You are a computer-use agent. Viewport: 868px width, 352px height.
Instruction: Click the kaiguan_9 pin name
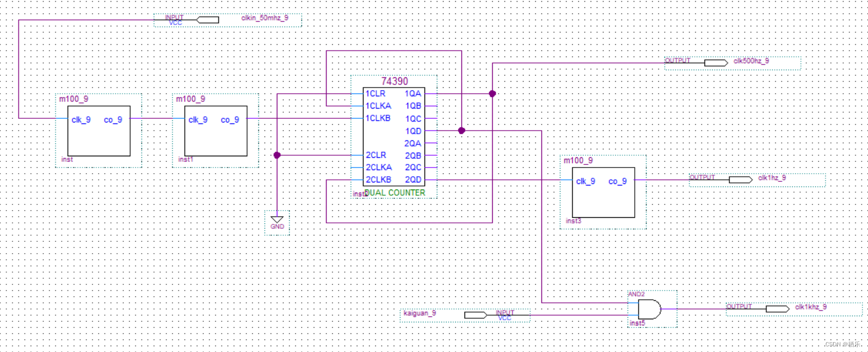(419, 313)
